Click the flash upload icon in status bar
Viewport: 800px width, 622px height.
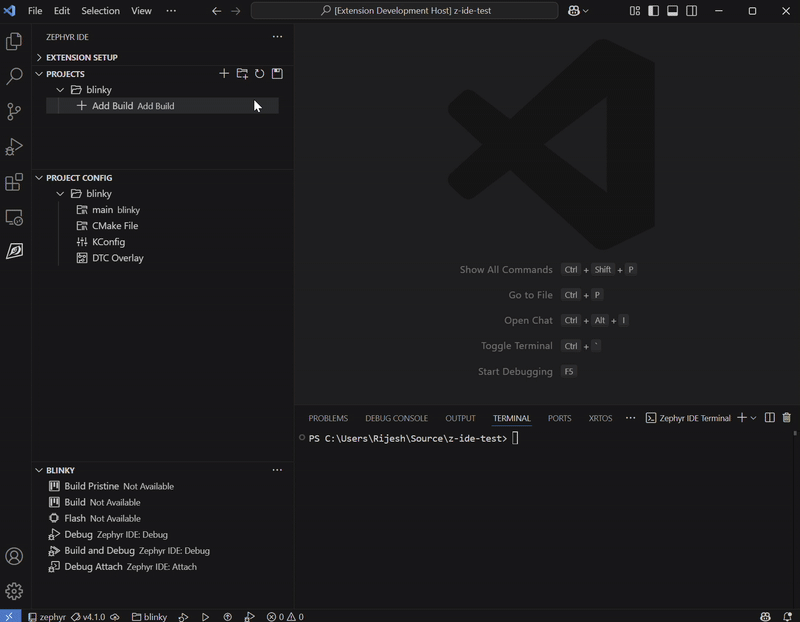click(228, 616)
